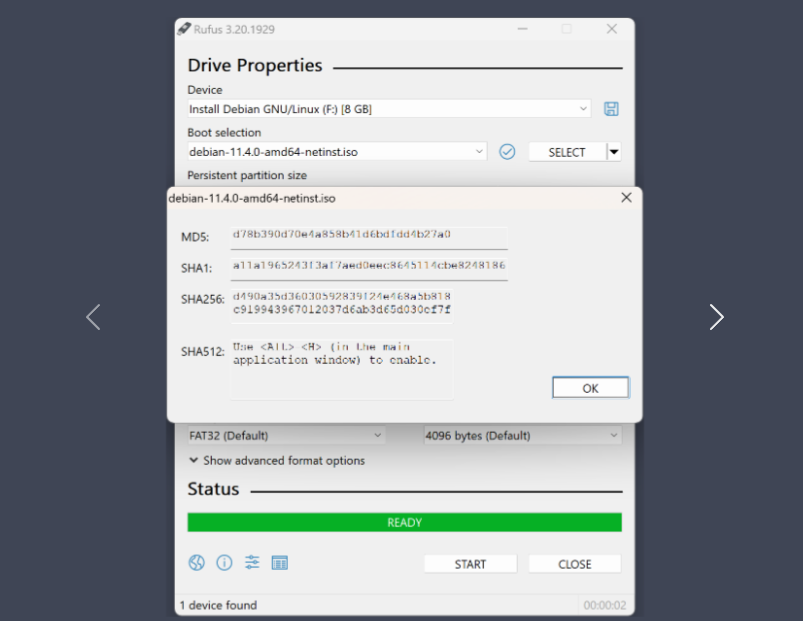Click the 'Status' heading
The height and width of the screenshot is (621, 803).
(x=213, y=489)
